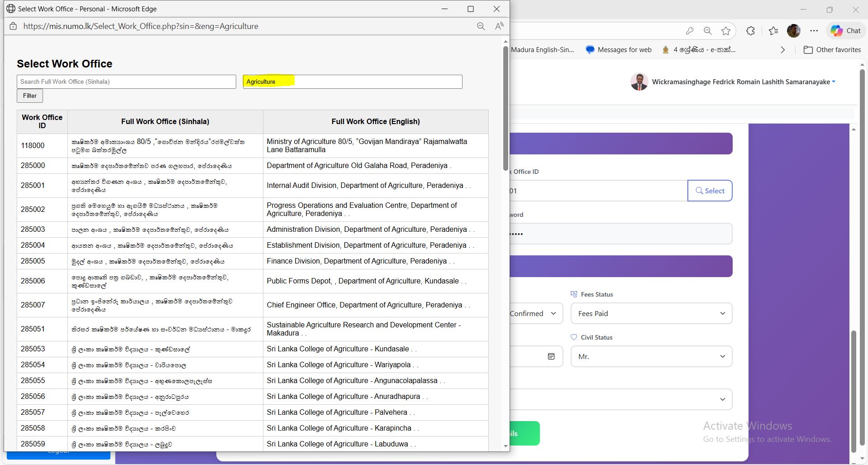The width and height of the screenshot is (868, 465).
Task: Open the Other favorites folder
Action: 832,50
